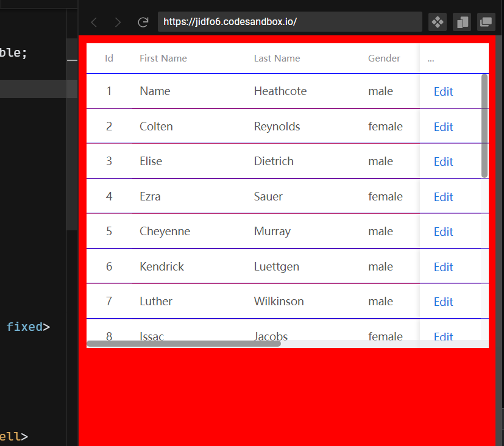Image resolution: width=504 pixels, height=446 pixels.
Task: Go back in the preview browser
Action: tap(94, 22)
